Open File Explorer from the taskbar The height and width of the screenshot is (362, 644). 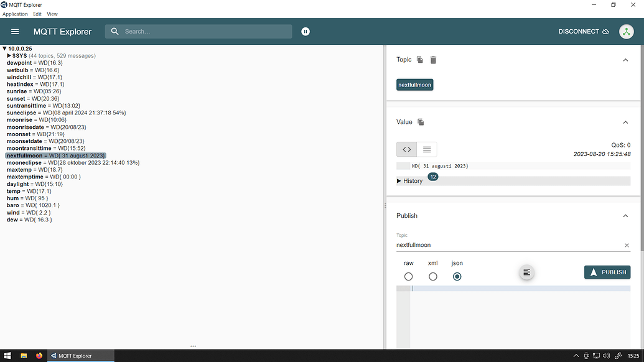(x=24, y=356)
